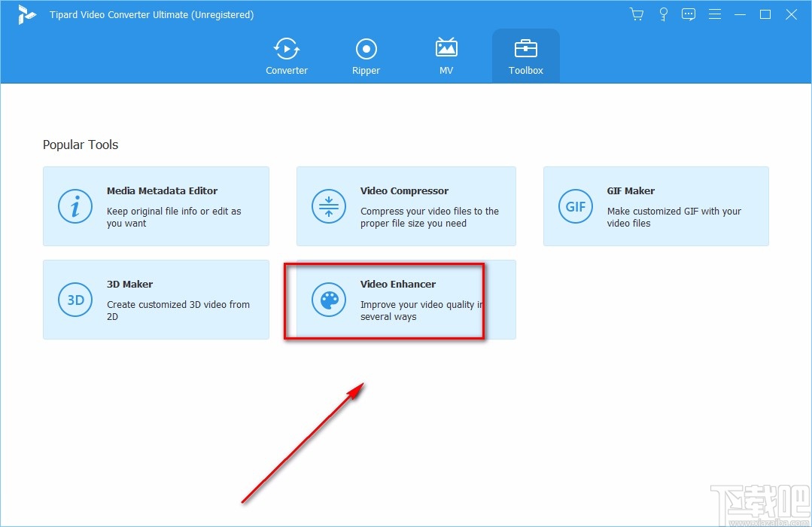Click 'Keep original file info' description
This screenshot has width=812, height=527.
[x=174, y=217]
